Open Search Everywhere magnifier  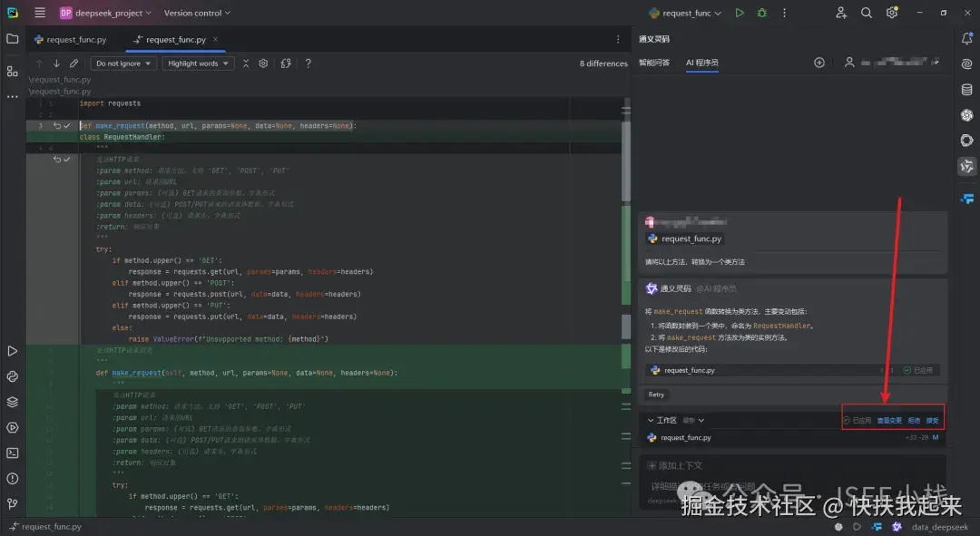(x=867, y=13)
